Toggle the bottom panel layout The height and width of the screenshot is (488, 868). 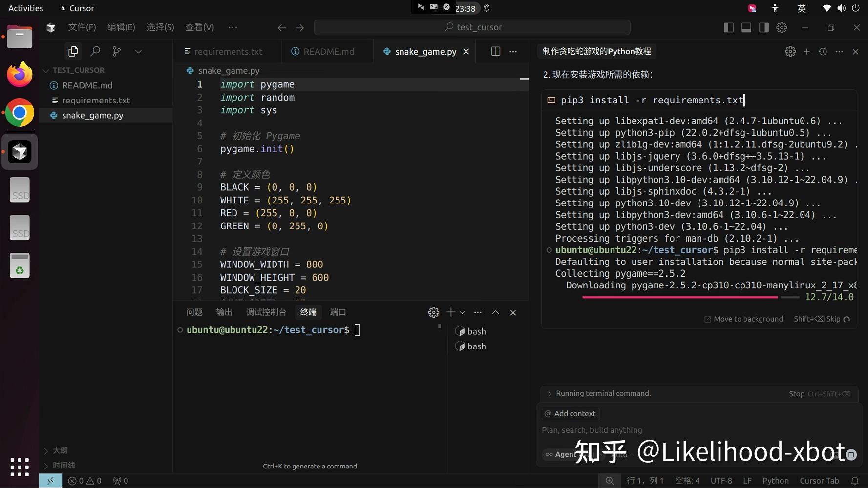point(746,28)
